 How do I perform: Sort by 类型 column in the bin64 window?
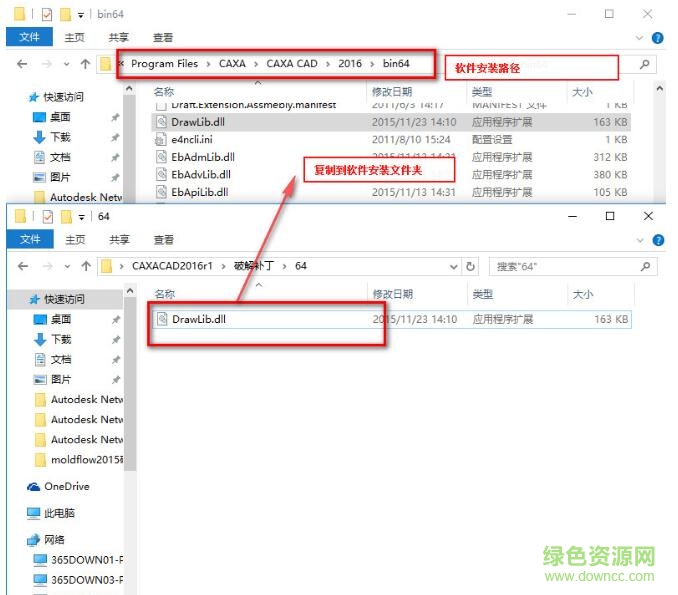[482, 92]
